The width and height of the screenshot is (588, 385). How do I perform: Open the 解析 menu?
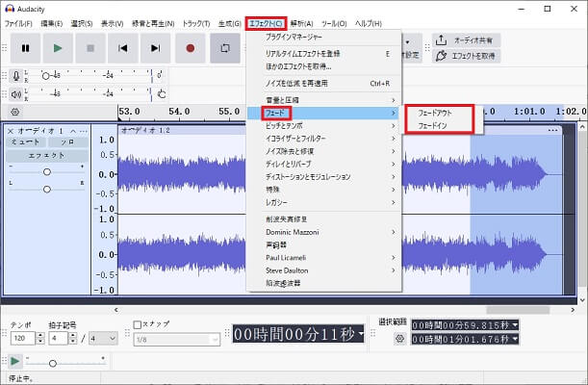[x=301, y=24]
